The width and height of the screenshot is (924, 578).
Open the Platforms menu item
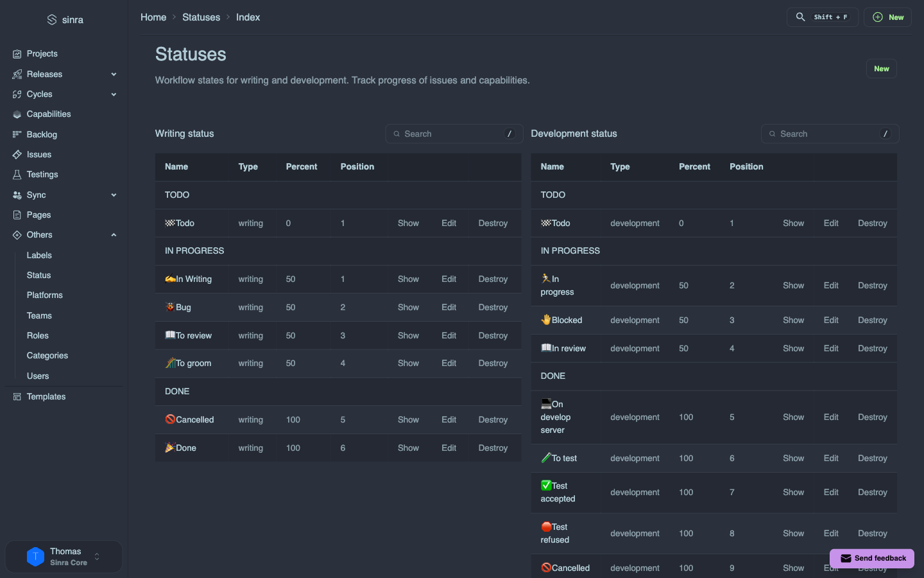click(x=45, y=295)
